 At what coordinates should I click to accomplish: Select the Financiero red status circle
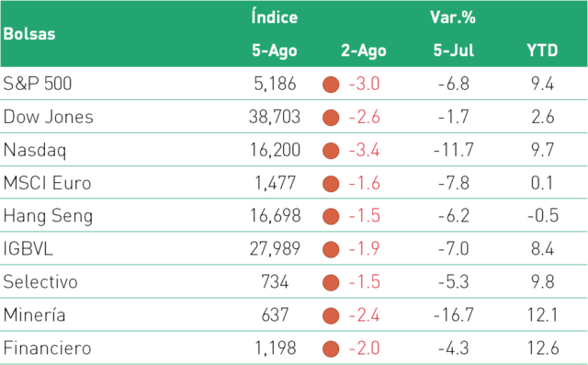[331, 348]
